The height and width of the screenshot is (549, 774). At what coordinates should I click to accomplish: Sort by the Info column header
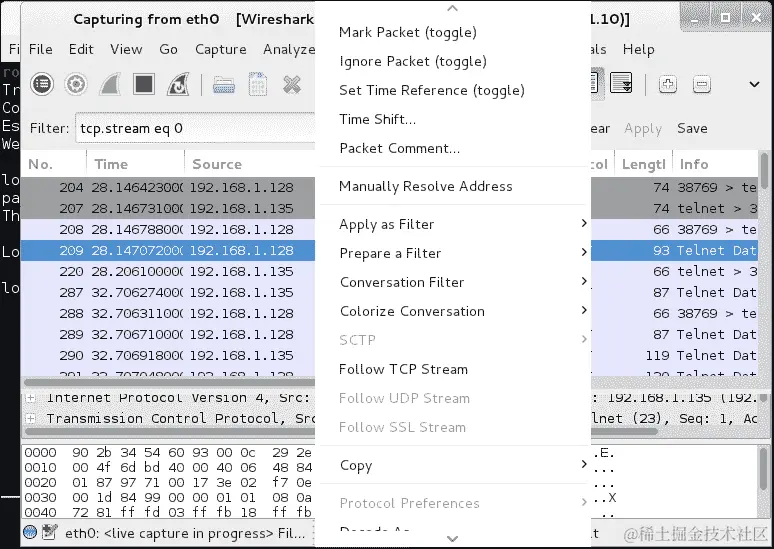pos(716,164)
